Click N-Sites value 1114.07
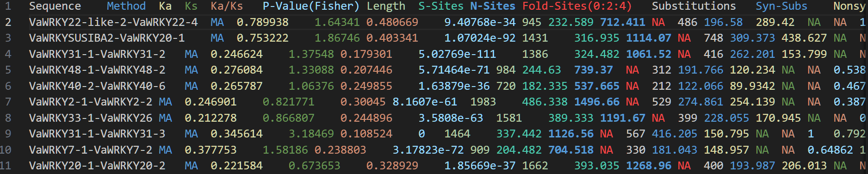 click(x=649, y=38)
